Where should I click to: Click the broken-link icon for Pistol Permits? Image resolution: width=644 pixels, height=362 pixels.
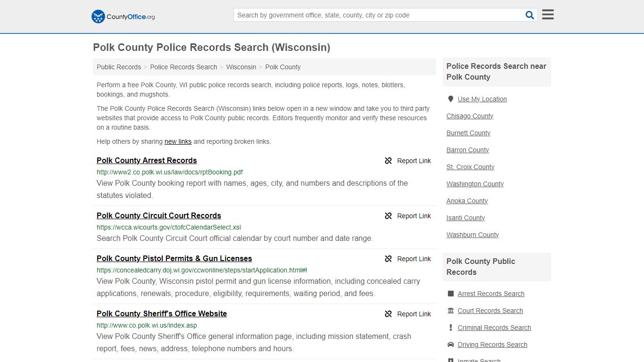pyautogui.click(x=388, y=259)
